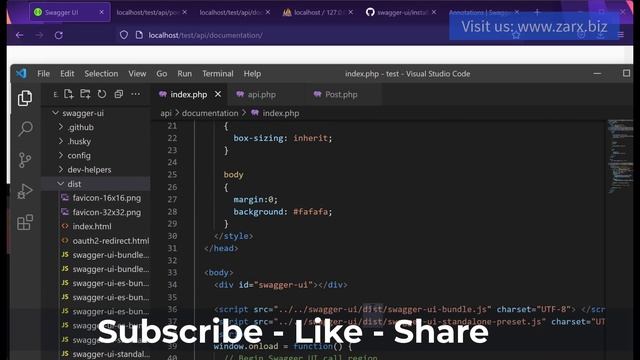
Task: Refresh the explorer file tree
Action: coord(102,94)
